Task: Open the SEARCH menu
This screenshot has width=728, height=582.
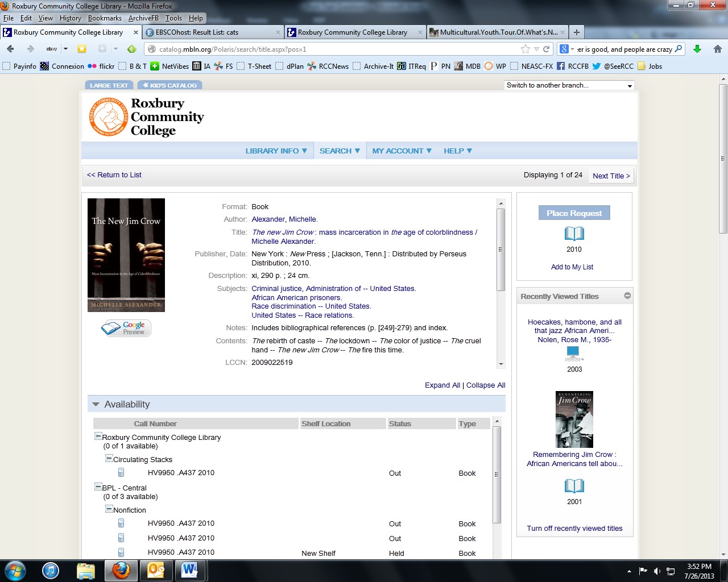Action: (x=340, y=151)
